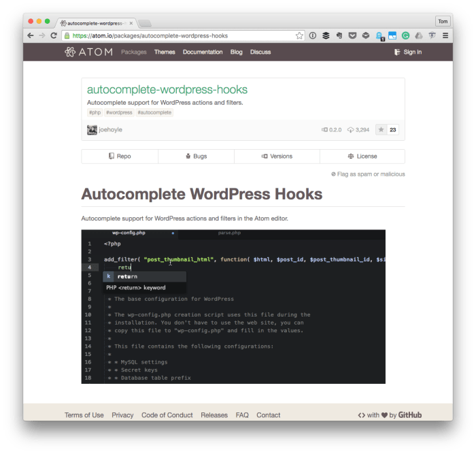Click the GitHub link in footer
This screenshot has width=476, height=454.
tap(410, 415)
